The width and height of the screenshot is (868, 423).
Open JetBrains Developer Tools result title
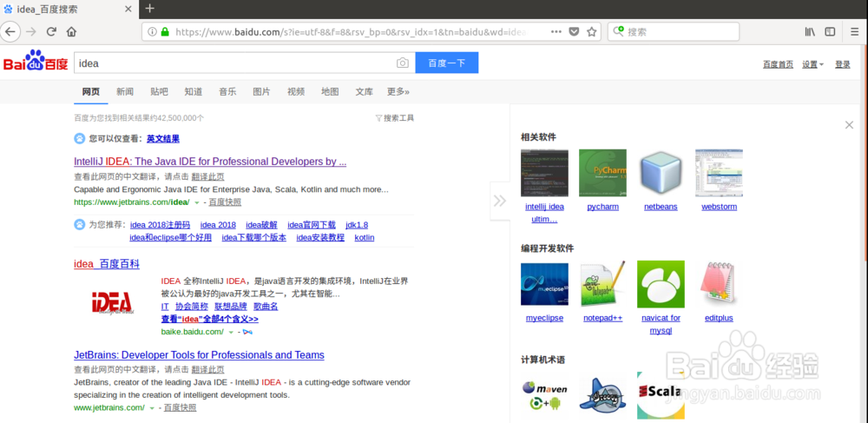coord(200,355)
